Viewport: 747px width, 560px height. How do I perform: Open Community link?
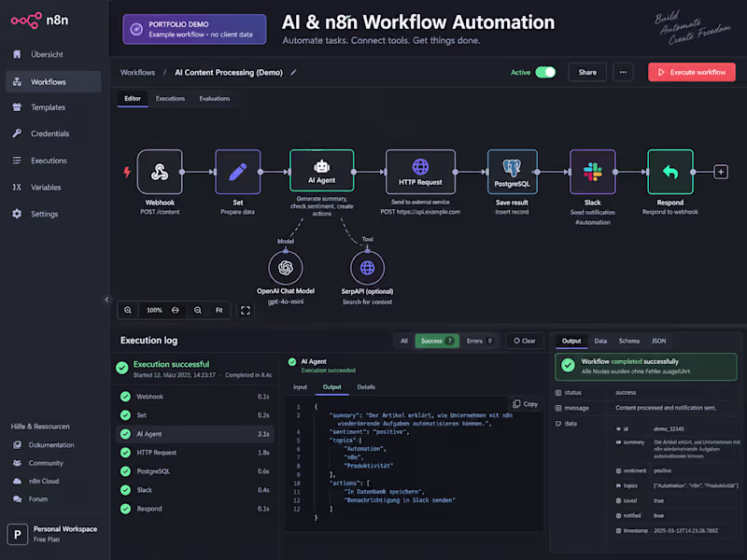tap(38, 463)
